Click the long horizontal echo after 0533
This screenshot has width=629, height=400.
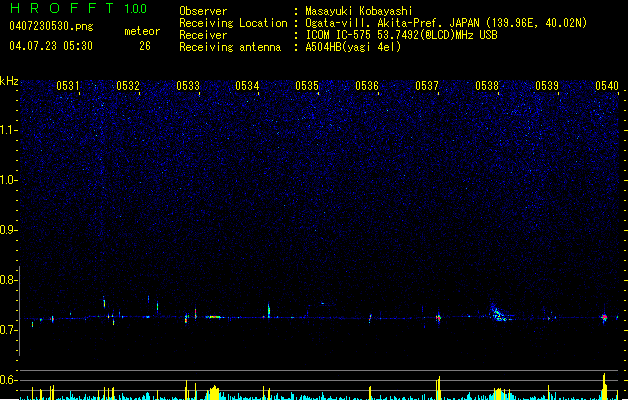tap(214, 317)
